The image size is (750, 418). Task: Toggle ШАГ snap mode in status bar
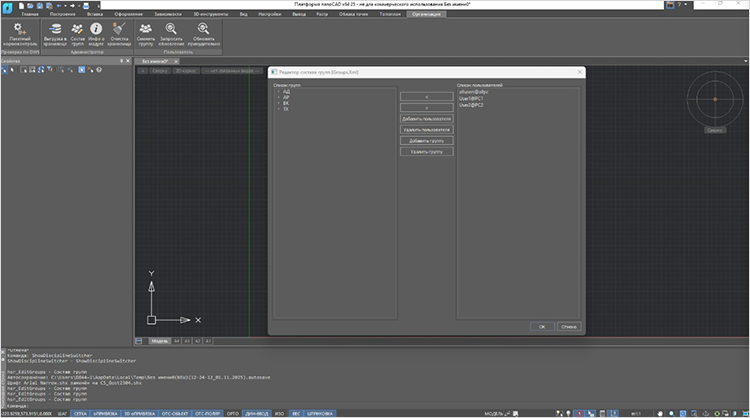pos(61,412)
